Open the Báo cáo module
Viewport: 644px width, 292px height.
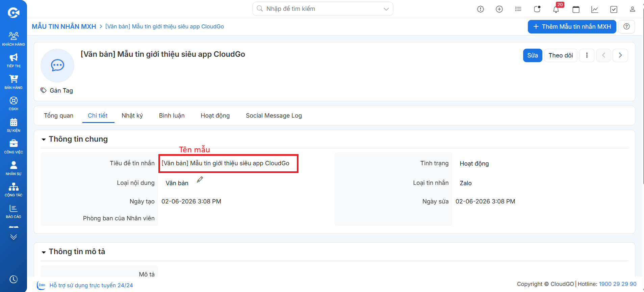tap(14, 211)
